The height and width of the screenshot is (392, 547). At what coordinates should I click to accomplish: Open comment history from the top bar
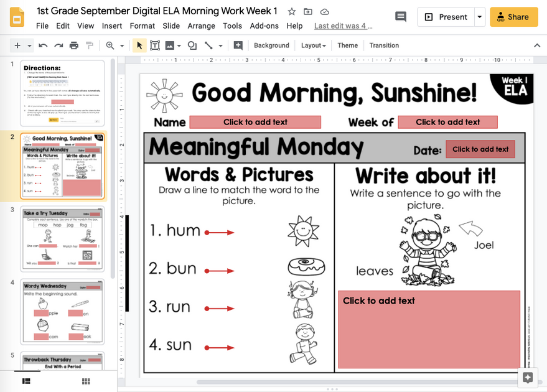400,17
